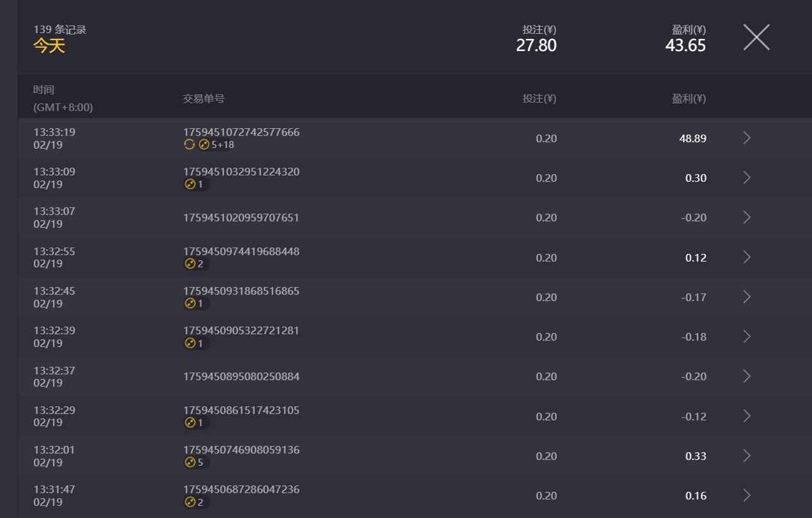Open the chevron on the 0.12 profit row
Screen dimensions: 812x518
747,257
